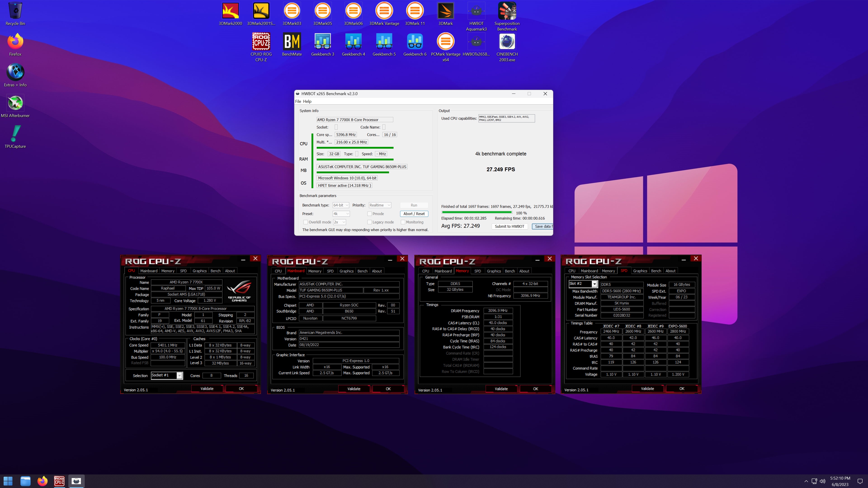Select the 3DMark 11 desktop icon
This screenshot has width=868, height=488.
[415, 14]
